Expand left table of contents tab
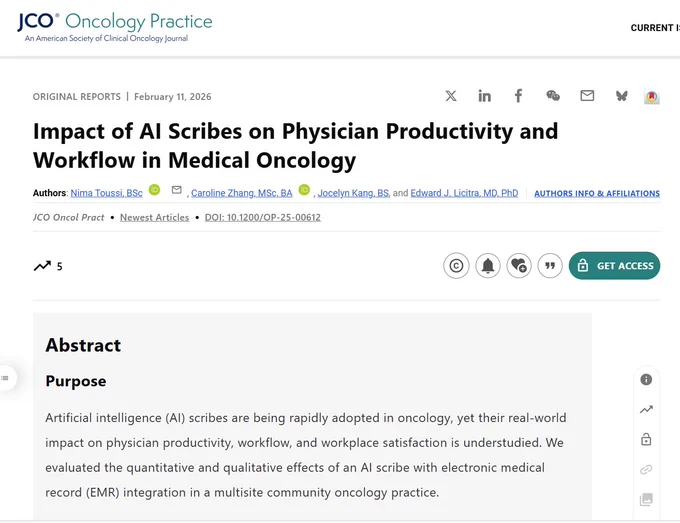Image resolution: width=680 pixels, height=523 pixels. (x=6, y=378)
